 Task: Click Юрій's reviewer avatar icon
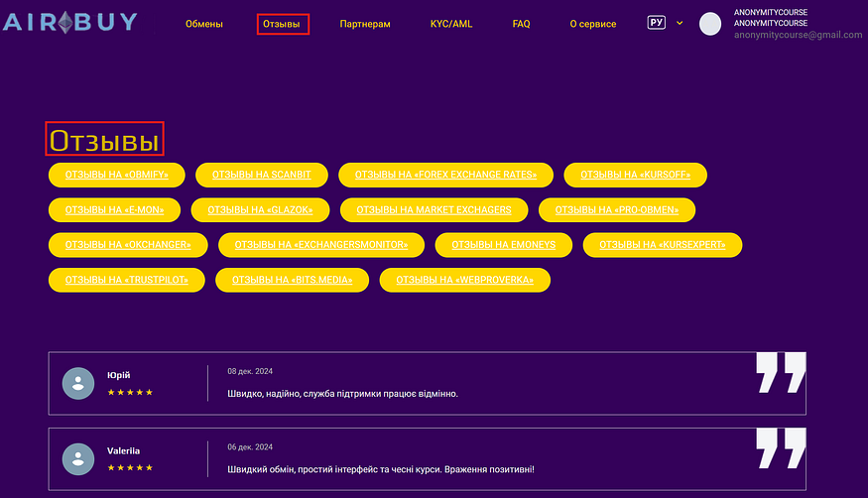coord(78,383)
